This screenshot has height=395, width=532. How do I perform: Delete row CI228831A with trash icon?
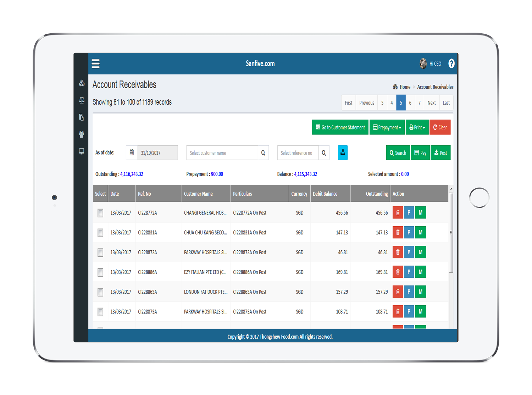click(x=398, y=233)
